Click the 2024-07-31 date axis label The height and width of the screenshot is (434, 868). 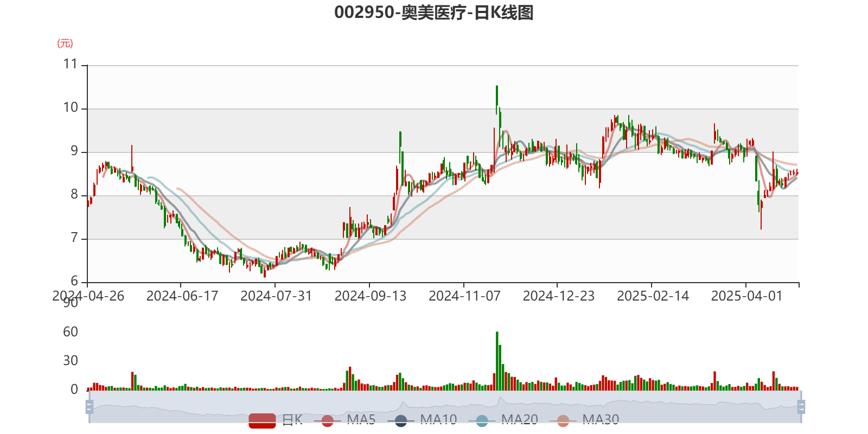pos(276,296)
